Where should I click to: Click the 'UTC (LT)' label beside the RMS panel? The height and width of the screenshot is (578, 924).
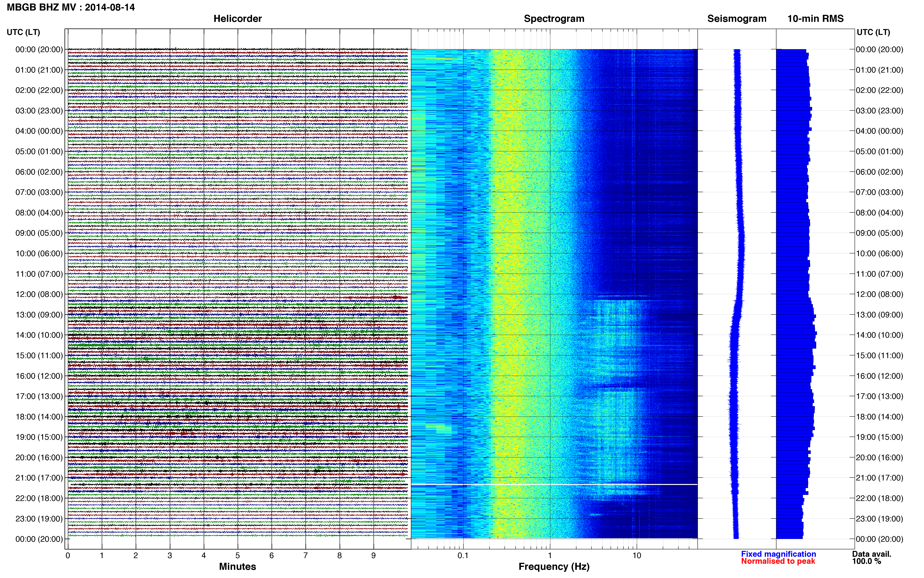(x=873, y=32)
